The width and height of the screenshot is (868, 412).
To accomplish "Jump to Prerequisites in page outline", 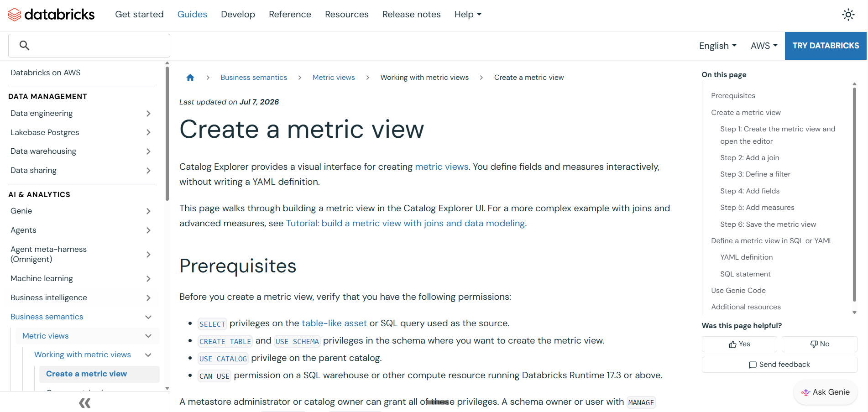I will point(733,96).
